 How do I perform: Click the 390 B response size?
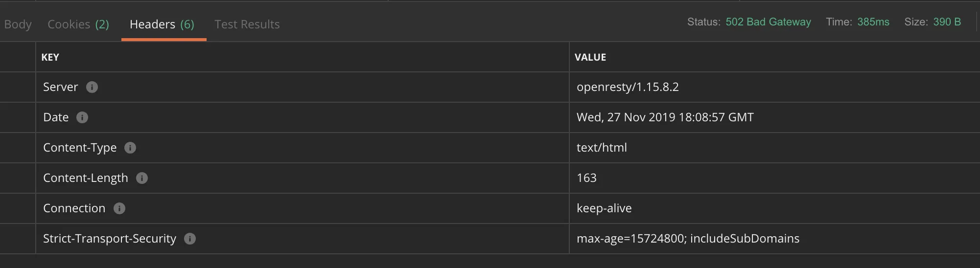(x=947, y=22)
